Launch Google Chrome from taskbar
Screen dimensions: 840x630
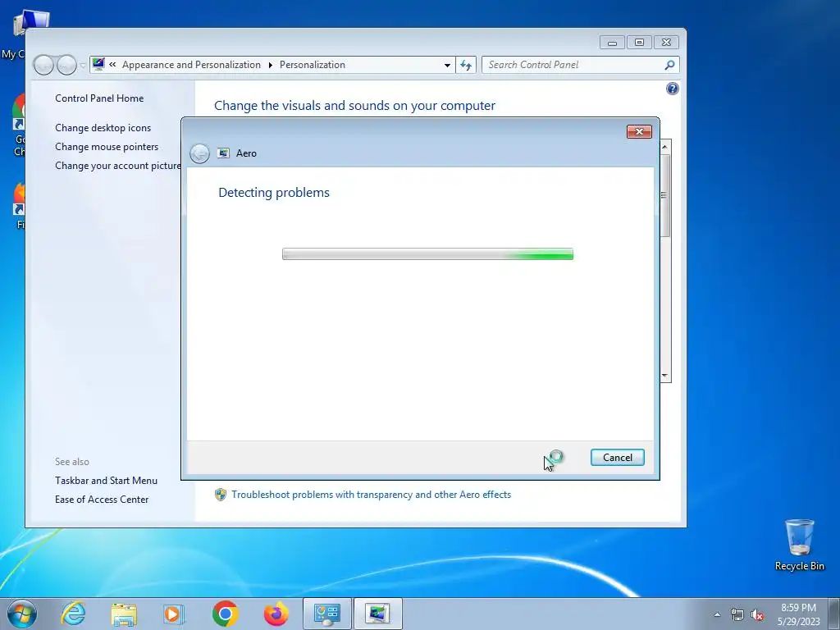pos(225,614)
